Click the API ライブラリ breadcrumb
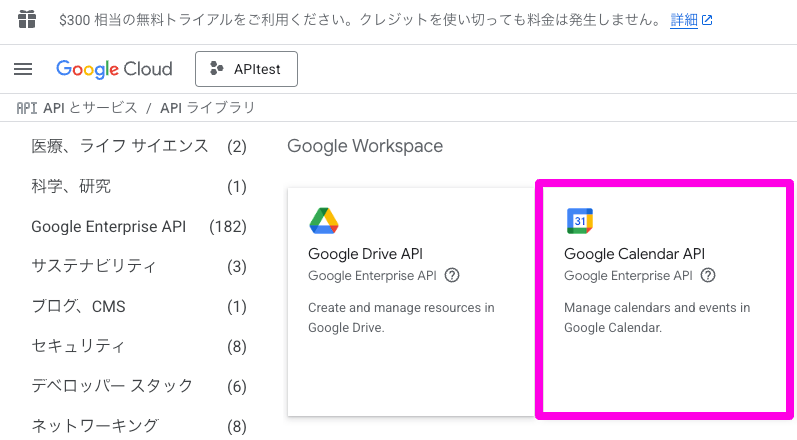Image resolution: width=797 pixels, height=440 pixels. pyautogui.click(x=207, y=108)
